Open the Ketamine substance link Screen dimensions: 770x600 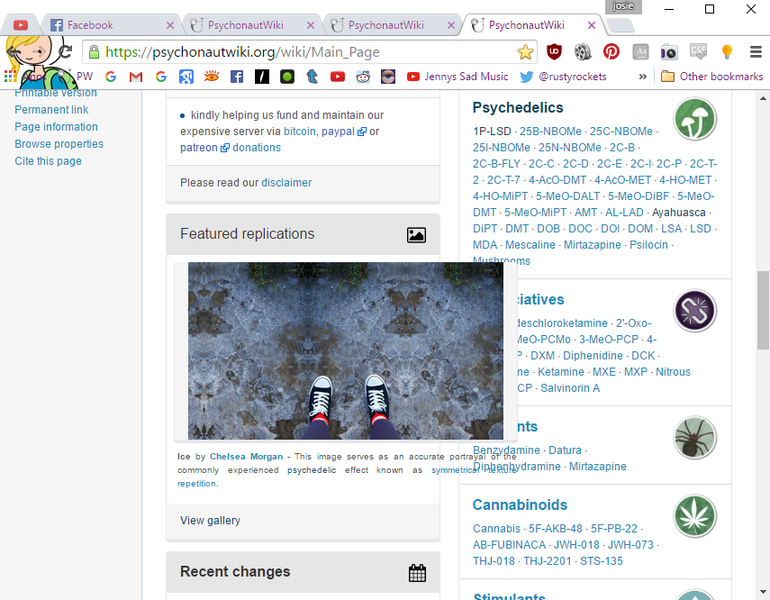pyautogui.click(x=561, y=372)
